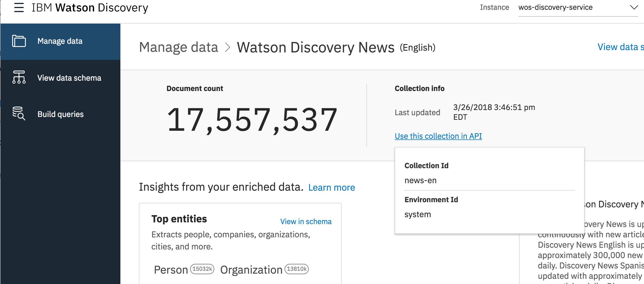Click the Collection Id label
This screenshot has width=644, height=284.
point(426,166)
